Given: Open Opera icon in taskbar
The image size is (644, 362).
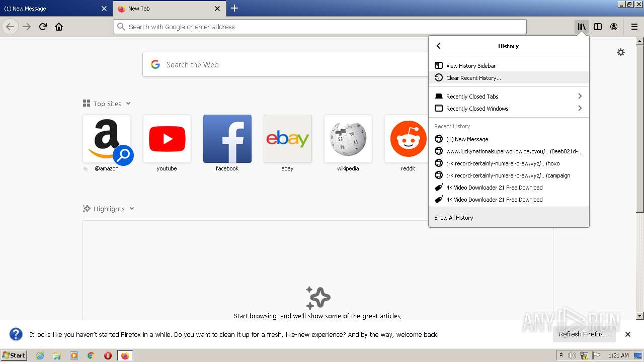Looking at the screenshot, I should [x=108, y=355].
